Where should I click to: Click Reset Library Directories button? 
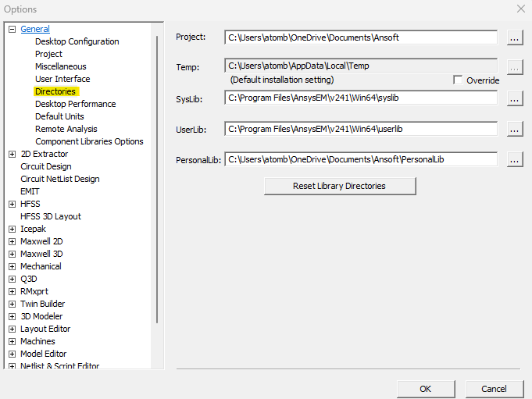pos(339,186)
